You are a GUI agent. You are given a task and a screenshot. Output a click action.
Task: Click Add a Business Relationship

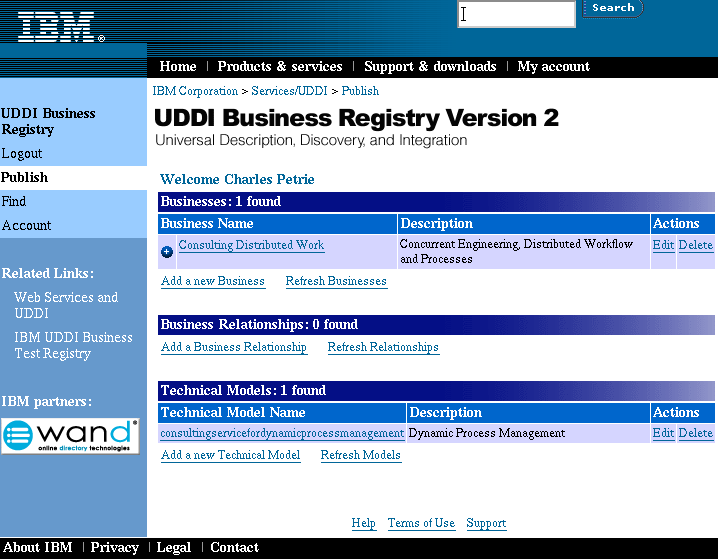pos(234,347)
